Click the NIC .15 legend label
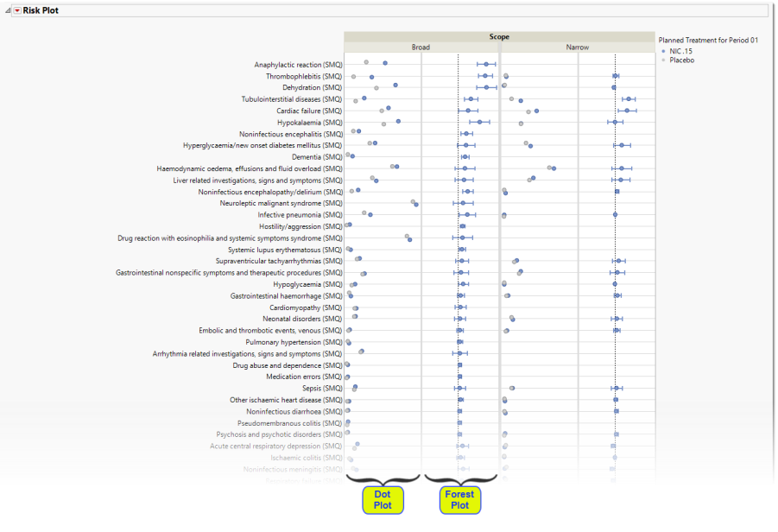 (680, 51)
